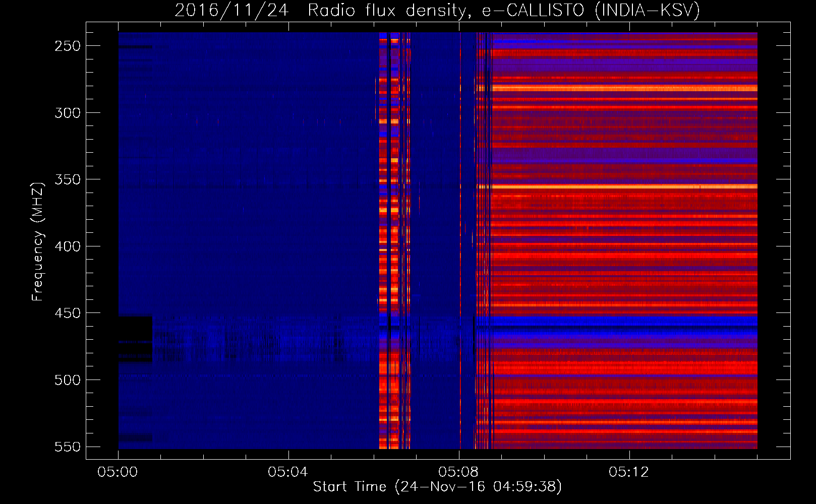The height and width of the screenshot is (504, 816).
Task: Click the 05:00 time tick label
Action: [118, 472]
